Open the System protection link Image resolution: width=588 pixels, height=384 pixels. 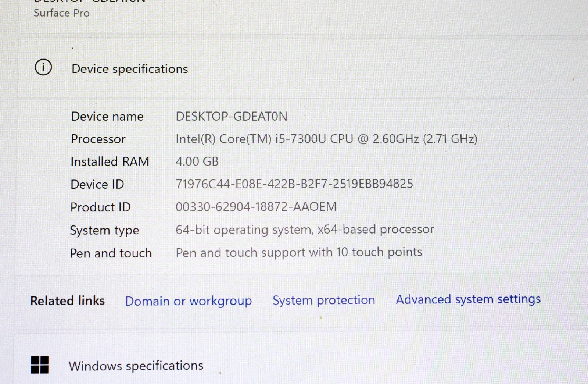pyautogui.click(x=324, y=300)
